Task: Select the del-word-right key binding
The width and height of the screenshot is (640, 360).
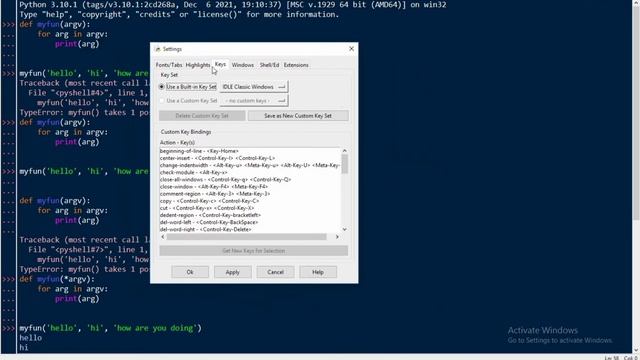Action: [x=250, y=229]
